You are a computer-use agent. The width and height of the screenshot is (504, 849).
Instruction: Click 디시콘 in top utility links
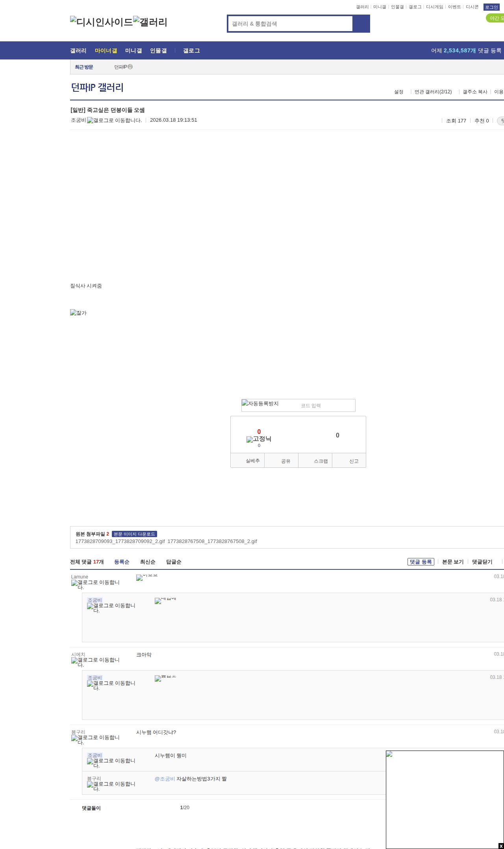[x=472, y=7]
